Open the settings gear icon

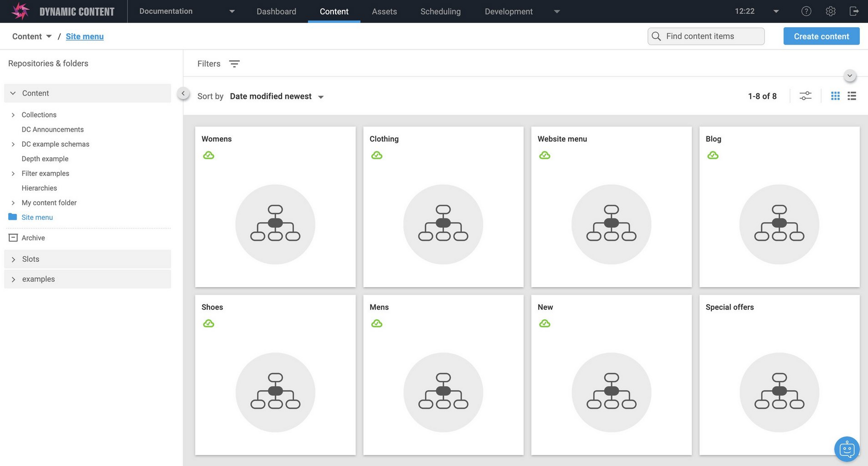coord(831,11)
